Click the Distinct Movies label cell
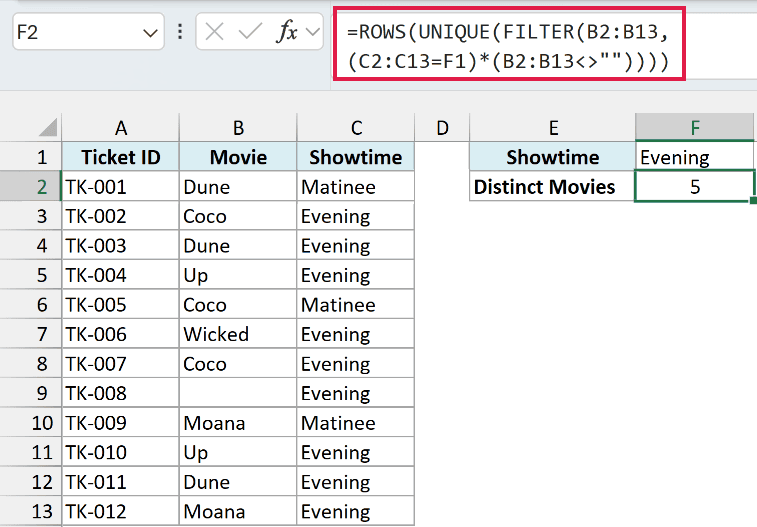 (x=553, y=187)
